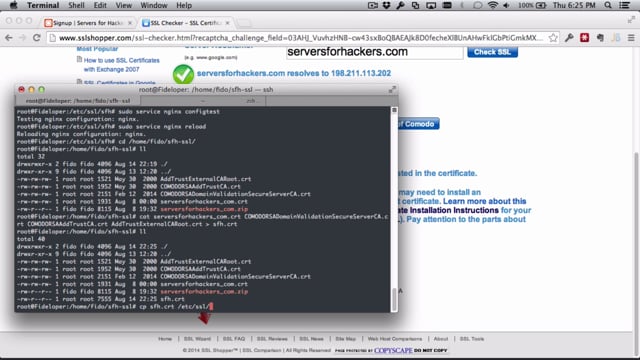Viewport: 640px width, 360px height.
Task: Open the Help menu
Action: 184,5
